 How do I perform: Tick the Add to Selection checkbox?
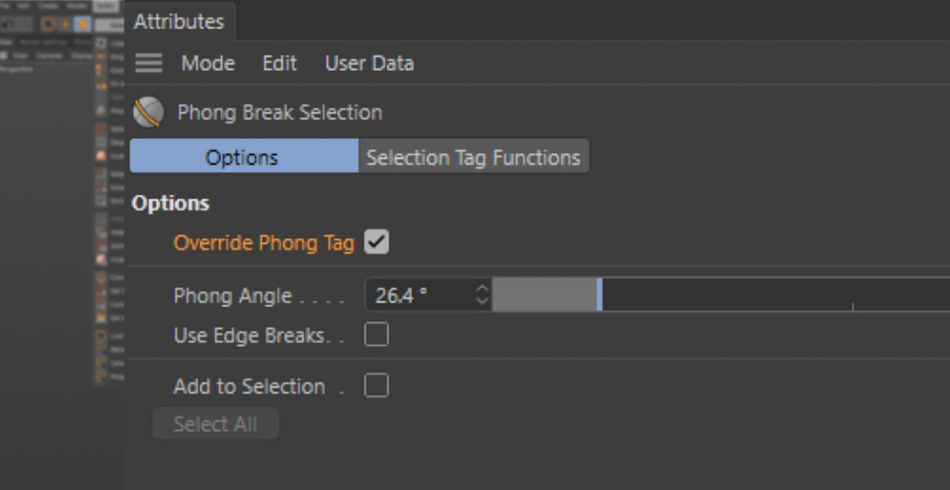tap(376, 386)
